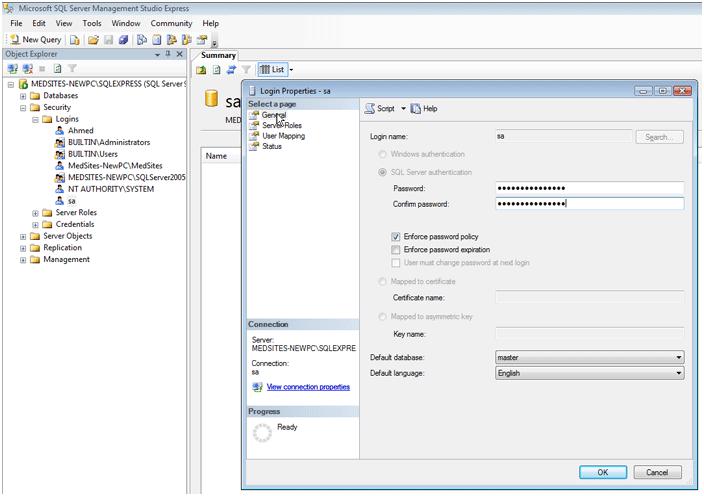Open the Help menu in menu bar

pos(210,23)
